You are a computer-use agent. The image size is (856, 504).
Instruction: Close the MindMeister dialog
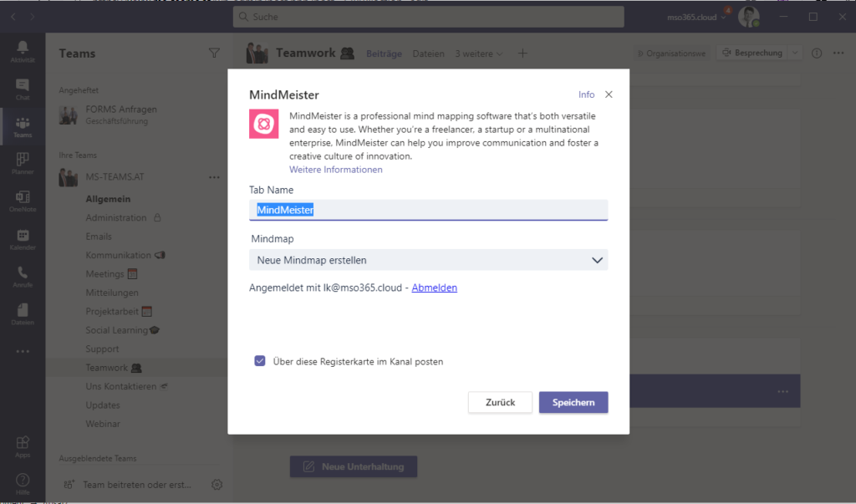[609, 94]
